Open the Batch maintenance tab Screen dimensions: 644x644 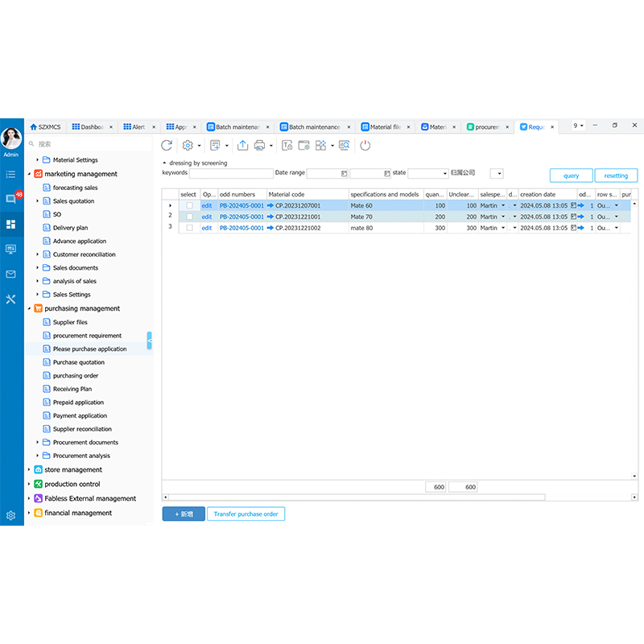point(236,126)
